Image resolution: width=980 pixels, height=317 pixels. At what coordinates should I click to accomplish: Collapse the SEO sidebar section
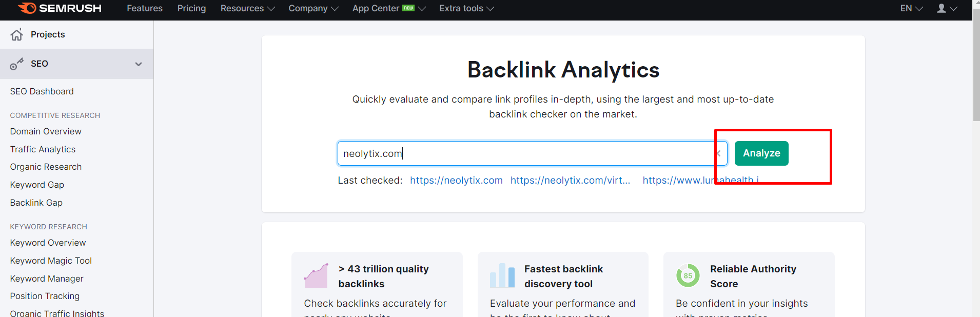(x=139, y=64)
